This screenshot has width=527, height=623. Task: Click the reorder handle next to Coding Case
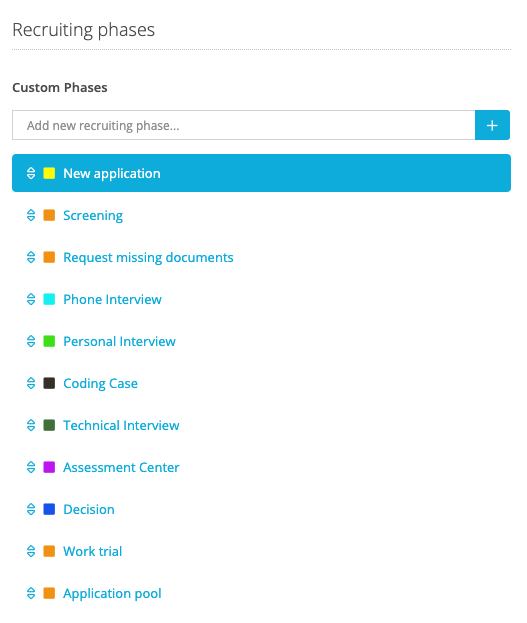click(31, 383)
